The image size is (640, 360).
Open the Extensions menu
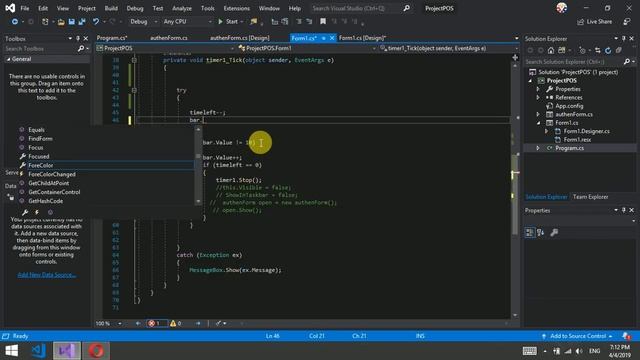tap(237, 8)
